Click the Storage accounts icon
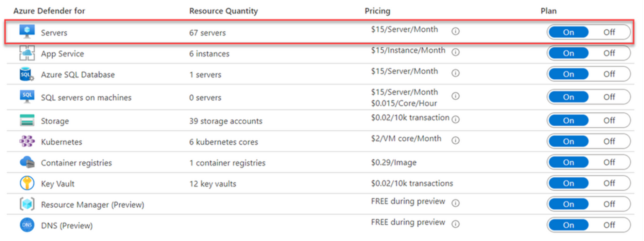Image resolution: width=644 pixels, height=241 pixels. (27, 120)
